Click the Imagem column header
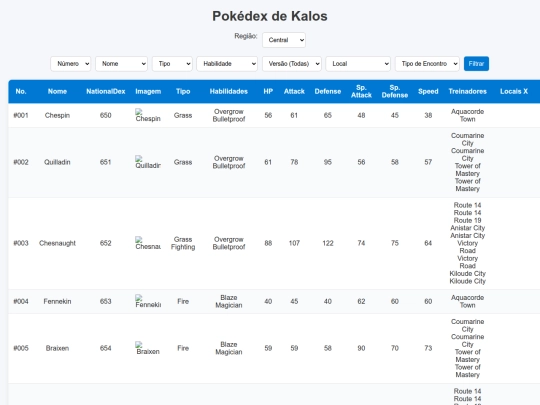The width and height of the screenshot is (540, 405). [x=148, y=91]
